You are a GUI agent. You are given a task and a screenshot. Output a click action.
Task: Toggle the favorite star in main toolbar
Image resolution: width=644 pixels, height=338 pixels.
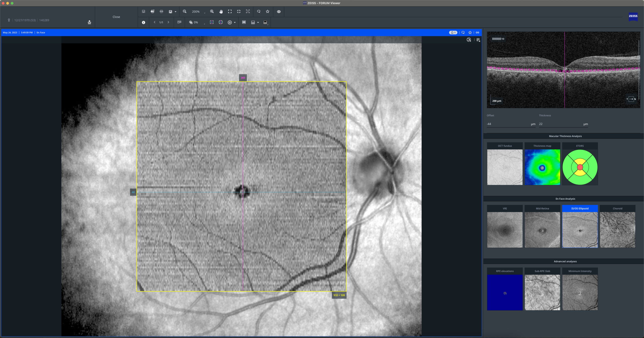pyautogui.click(x=268, y=12)
